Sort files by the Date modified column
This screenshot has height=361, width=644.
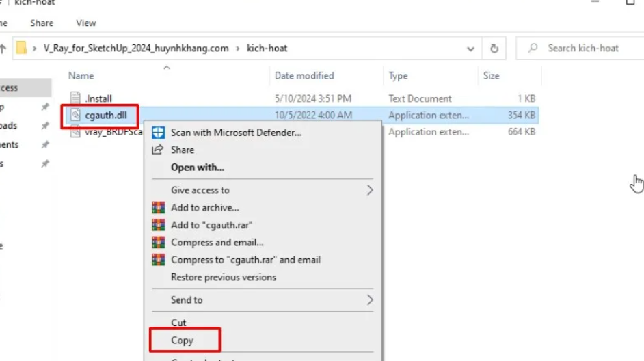tap(304, 76)
